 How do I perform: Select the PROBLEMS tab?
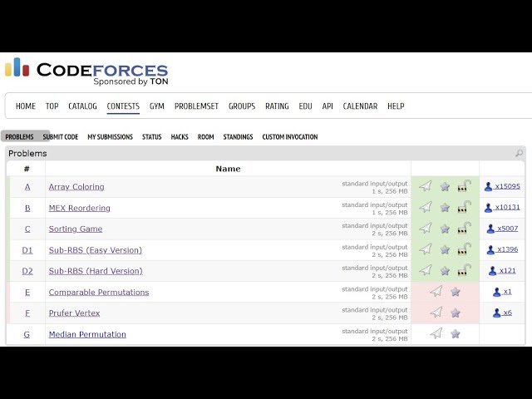tap(19, 136)
